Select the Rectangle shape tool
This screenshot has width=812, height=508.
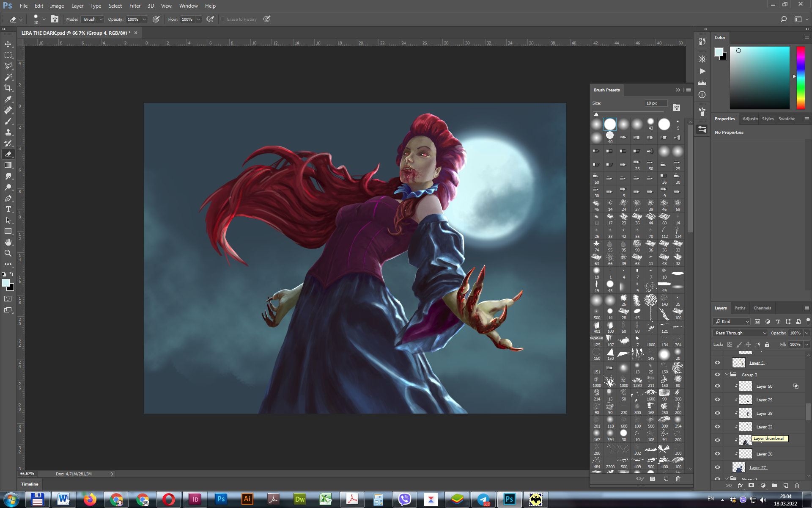coord(8,231)
